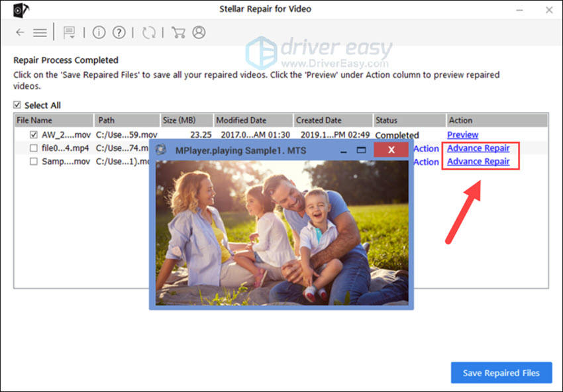Image resolution: width=563 pixels, height=392 pixels.
Task: Sort by Path column header
Action: click(x=127, y=121)
